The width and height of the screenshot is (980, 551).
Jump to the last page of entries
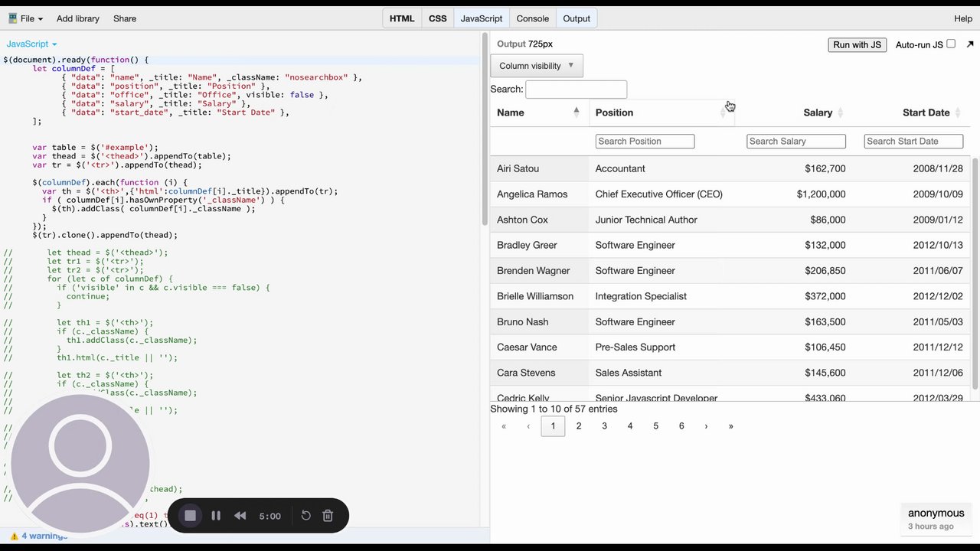tap(730, 426)
